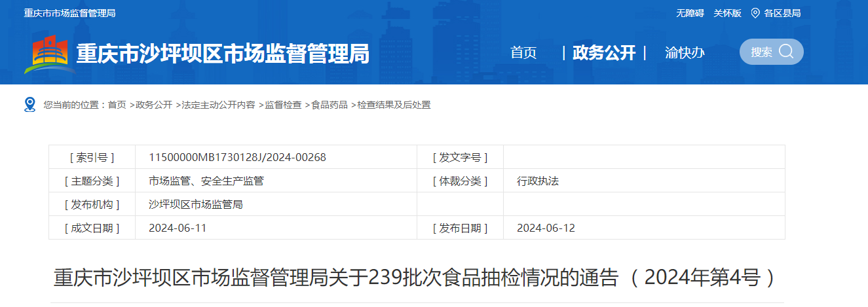Image resolution: width=868 pixels, height=307 pixels.
Task: Select the 政务公开 navigation tab
Action: tap(604, 53)
